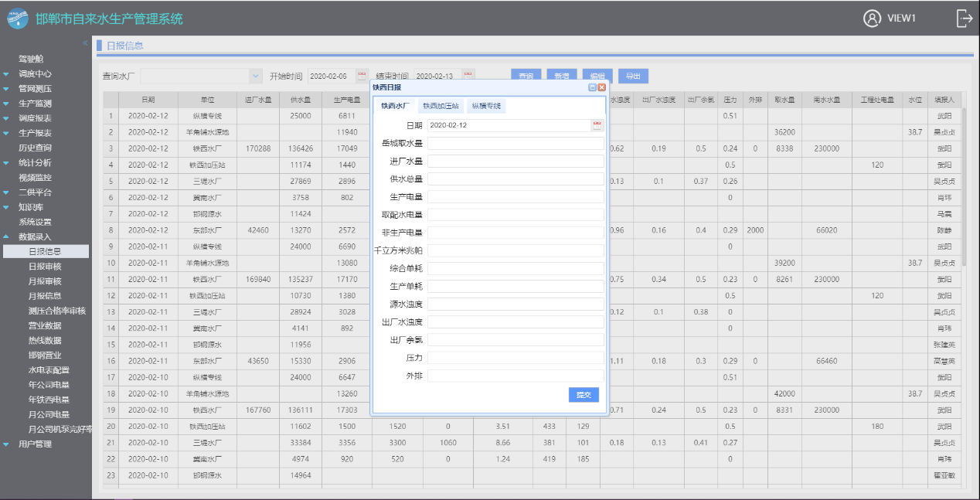Select 测压合格率审核 in the sidebar
Screen dimensions: 980x500
pyautogui.click(x=56, y=311)
